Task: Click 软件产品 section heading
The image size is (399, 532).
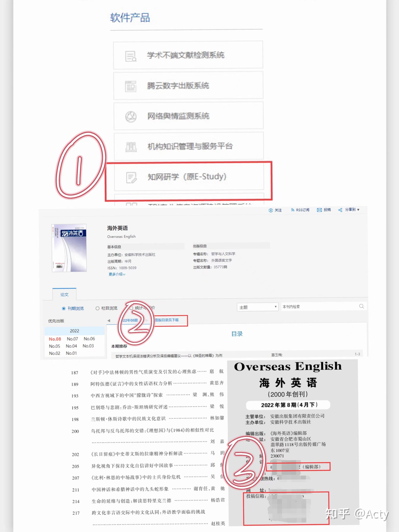Action: click(130, 18)
